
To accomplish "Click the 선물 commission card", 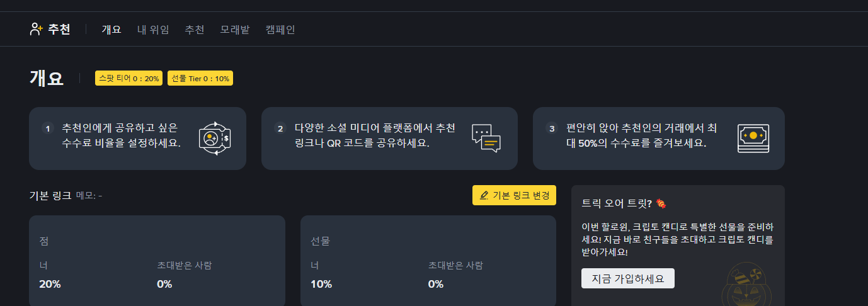I will pyautogui.click(x=428, y=261).
